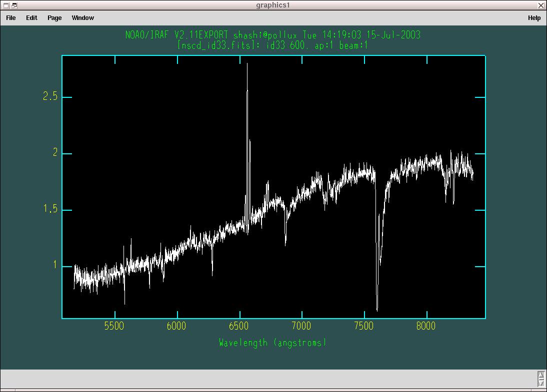547x392 pixels.
Task: Click the 6500 wavelength tick label
Action: pos(239,326)
